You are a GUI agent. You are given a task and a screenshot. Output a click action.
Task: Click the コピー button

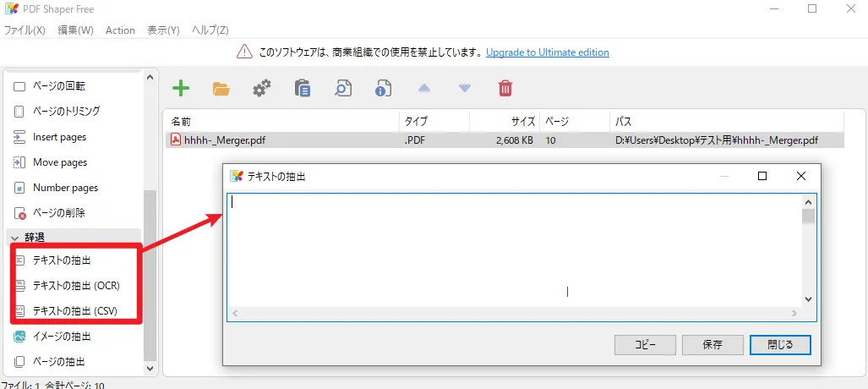click(x=645, y=345)
